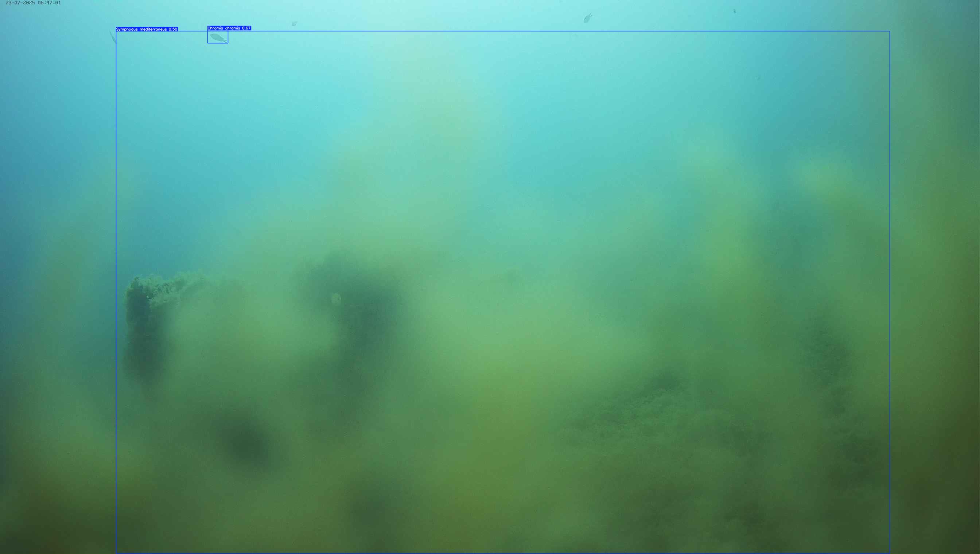Click the 0.67 confidence score value
This screenshot has width=980, height=554.
(246, 28)
